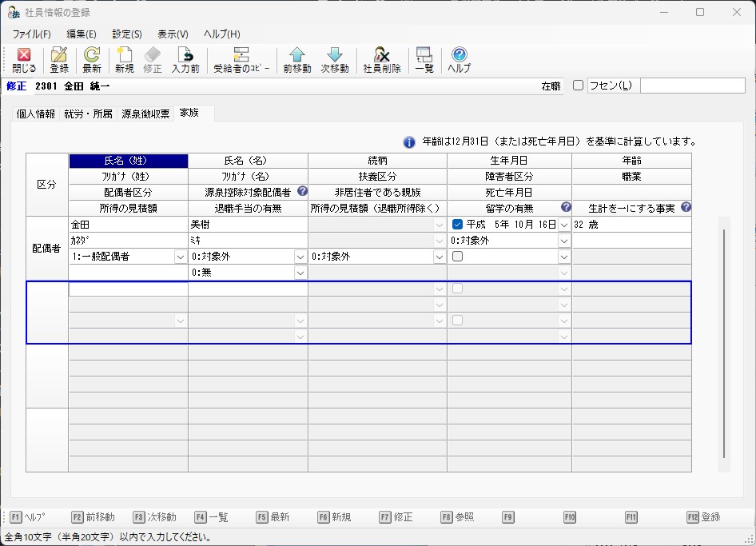Open the spouse 障害者区分 0:対象外 dropdown

564,241
